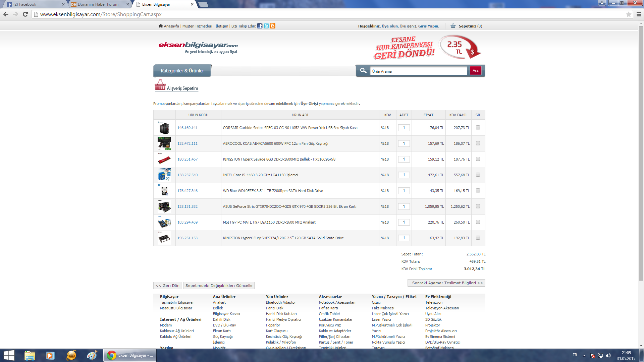Tick delete checkbox for KINGSTON Savage RAM
The width and height of the screenshot is (644, 362).
click(x=478, y=159)
